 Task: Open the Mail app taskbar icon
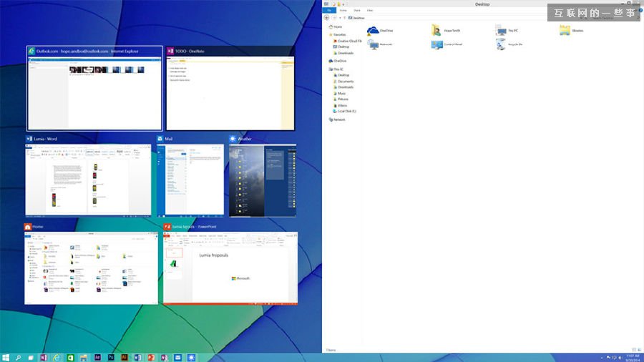(x=178, y=358)
